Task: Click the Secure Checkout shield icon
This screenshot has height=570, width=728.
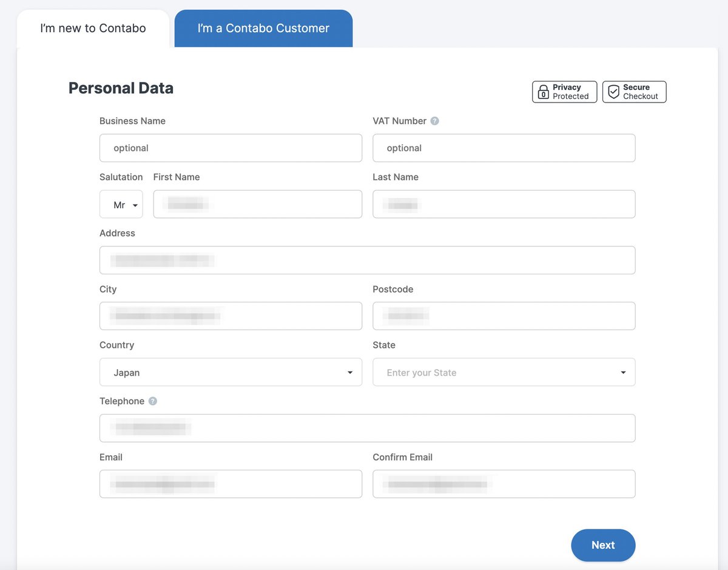Action: (x=614, y=92)
